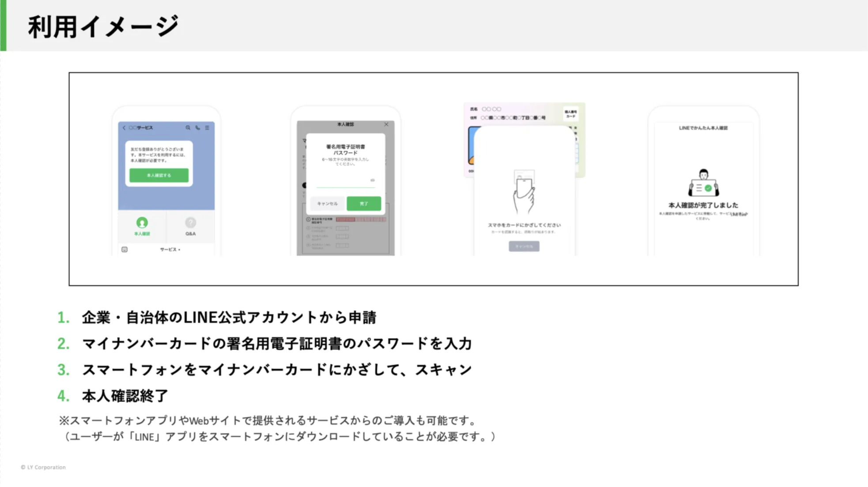Close the 本人確認 screen with X
The width and height of the screenshot is (868, 487).
point(386,124)
